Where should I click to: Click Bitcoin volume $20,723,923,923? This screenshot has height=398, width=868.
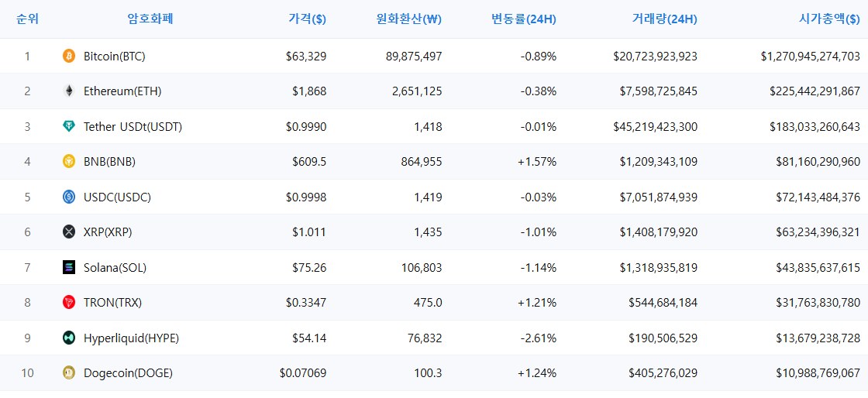656,56
